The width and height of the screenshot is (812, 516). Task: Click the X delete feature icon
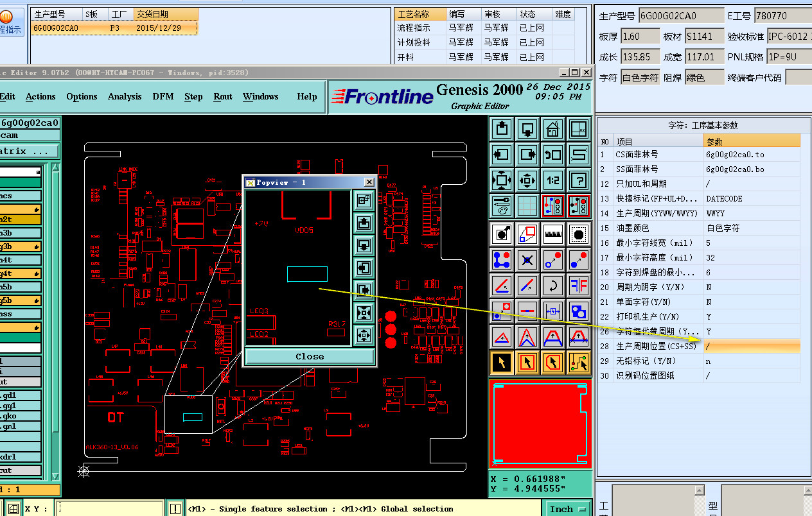(527, 260)
